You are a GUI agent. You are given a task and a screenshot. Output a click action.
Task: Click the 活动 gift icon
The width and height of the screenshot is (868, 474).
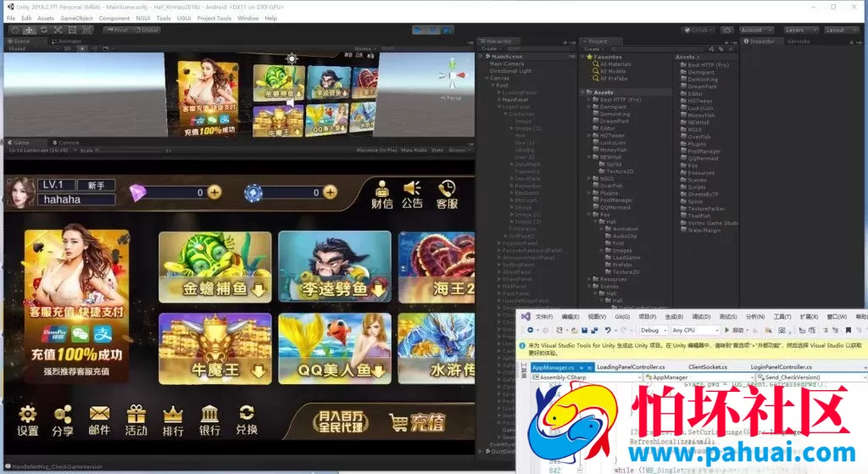coord(136,421)
